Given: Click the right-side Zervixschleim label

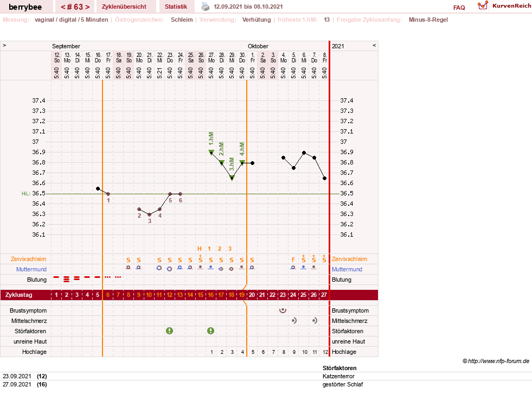Looking at the screenshot, I should [x=349, y=259].
